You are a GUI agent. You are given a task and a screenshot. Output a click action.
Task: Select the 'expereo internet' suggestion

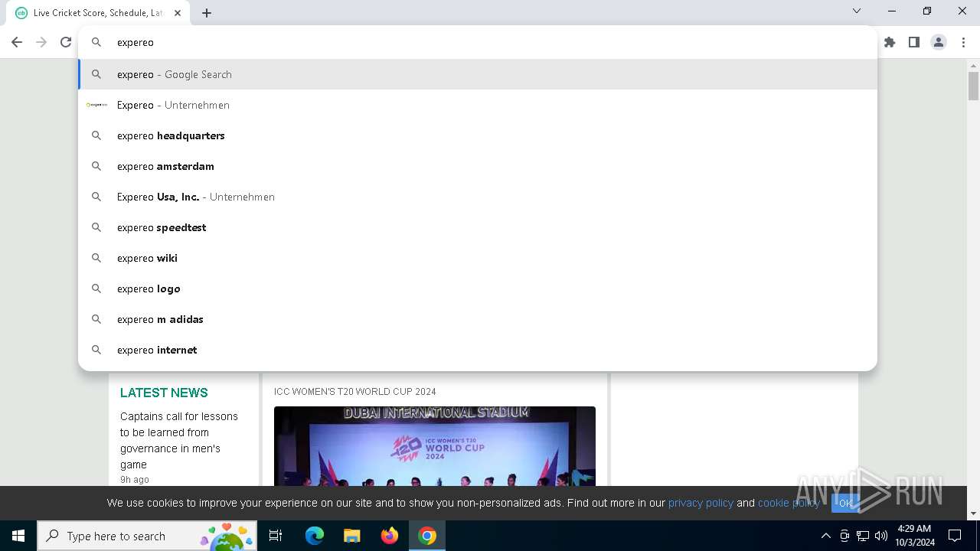tap(478, 350)
